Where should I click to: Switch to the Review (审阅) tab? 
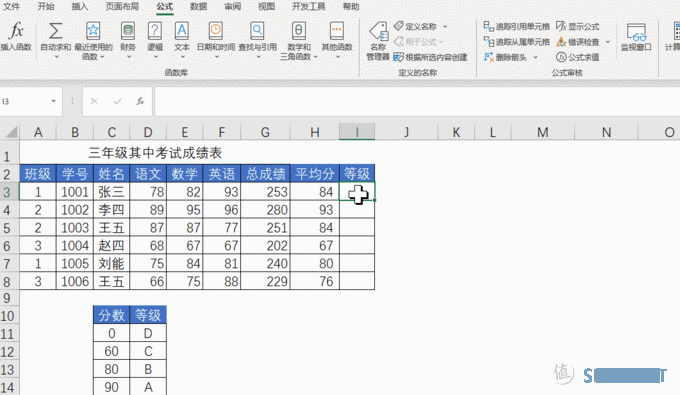pyautogui.click(x=232, y=7)
